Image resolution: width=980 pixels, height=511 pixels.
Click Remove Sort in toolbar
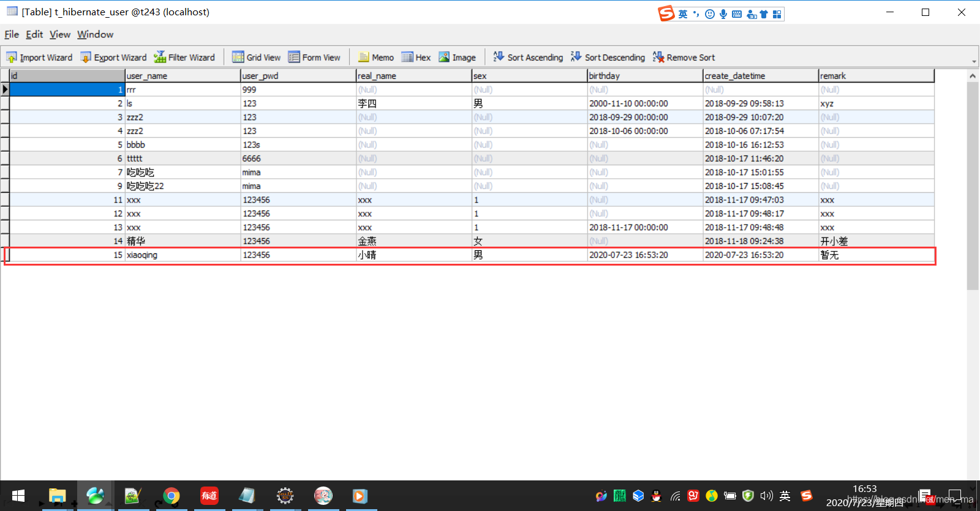click(684, 58)
